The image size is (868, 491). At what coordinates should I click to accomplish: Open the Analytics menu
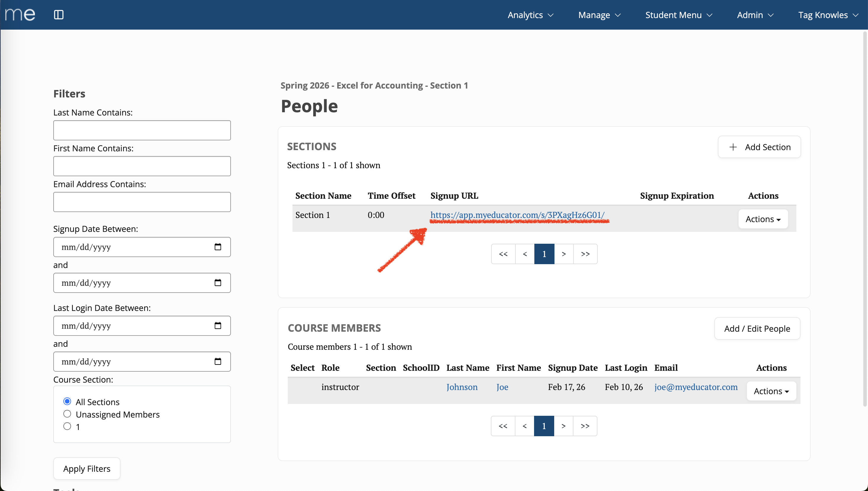tap(530, 15)
